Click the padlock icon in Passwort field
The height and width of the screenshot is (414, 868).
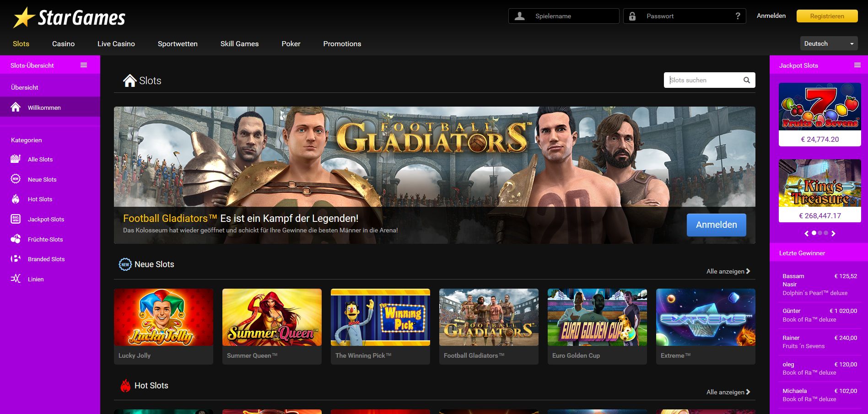pos(632,16)
